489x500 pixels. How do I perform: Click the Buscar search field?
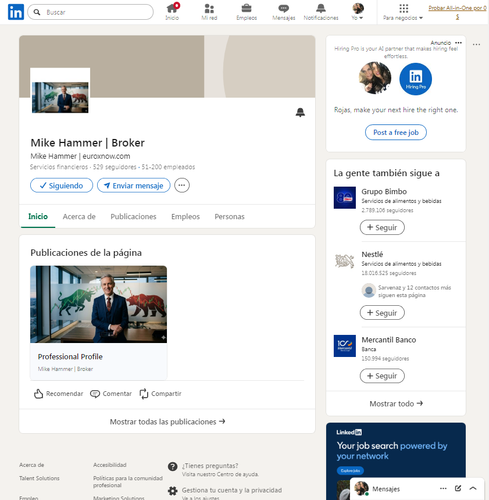91,12
